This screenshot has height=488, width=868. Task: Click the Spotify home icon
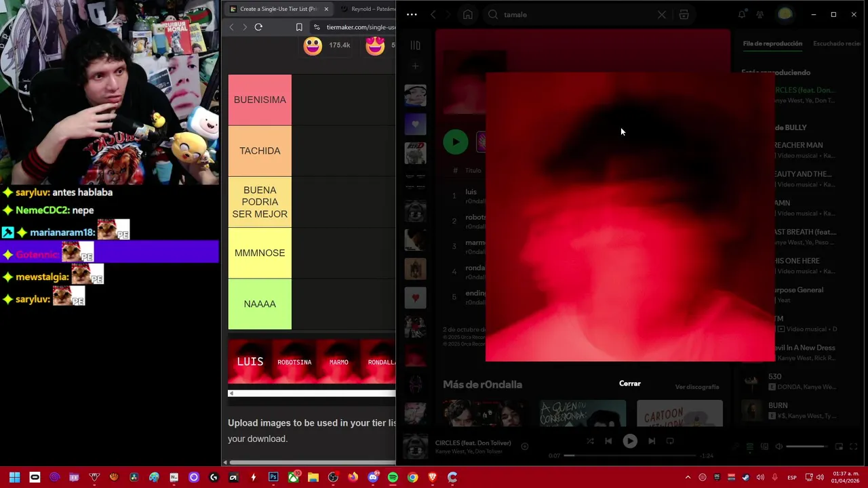tap(468, 14)
